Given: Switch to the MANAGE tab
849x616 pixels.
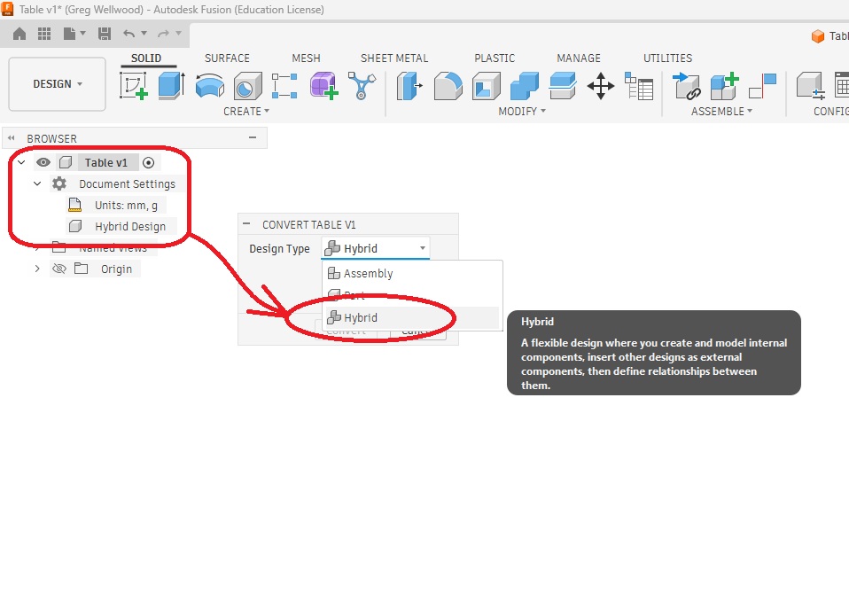Looking at the screenshot, I should coord(579,58).
